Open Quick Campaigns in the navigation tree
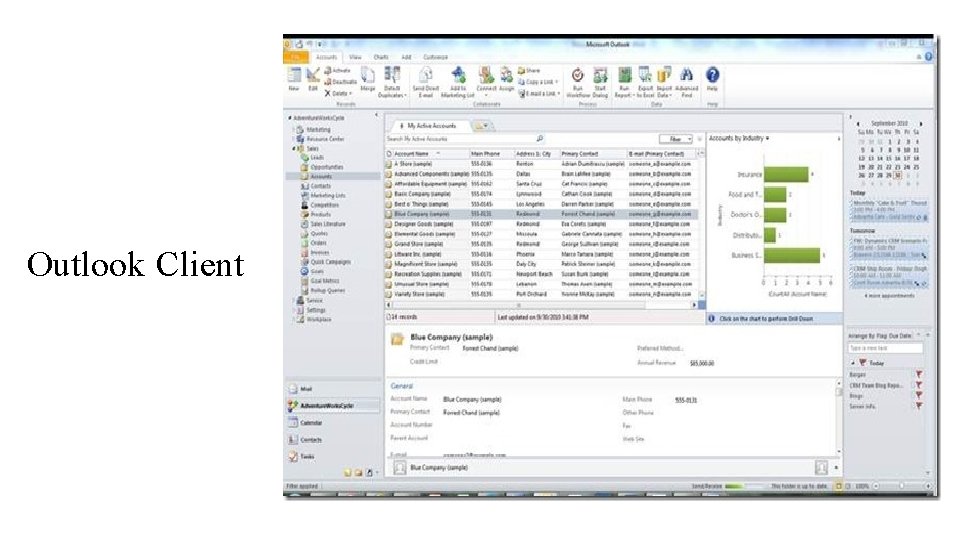Viewport: 960px width, 540px height. [326, 262]
